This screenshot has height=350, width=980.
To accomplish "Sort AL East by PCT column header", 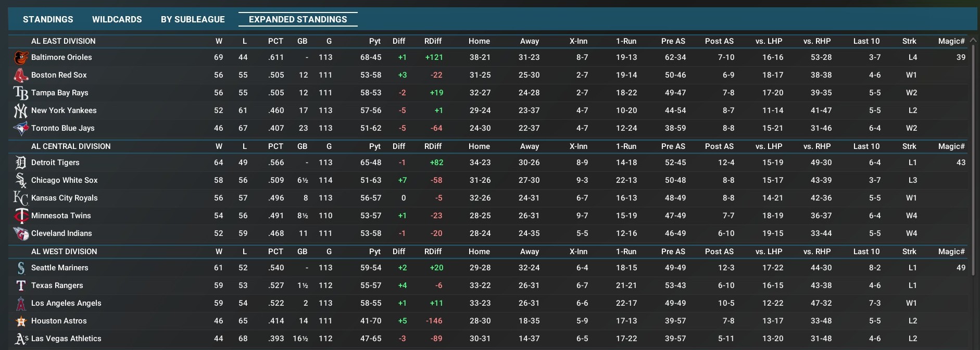I will 275,41.
